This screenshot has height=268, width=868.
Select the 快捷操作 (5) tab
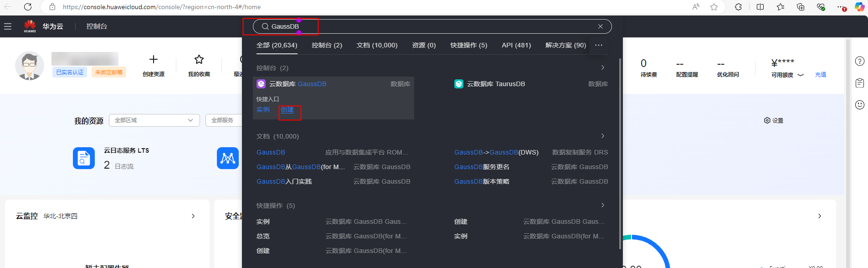click(469, 45)
